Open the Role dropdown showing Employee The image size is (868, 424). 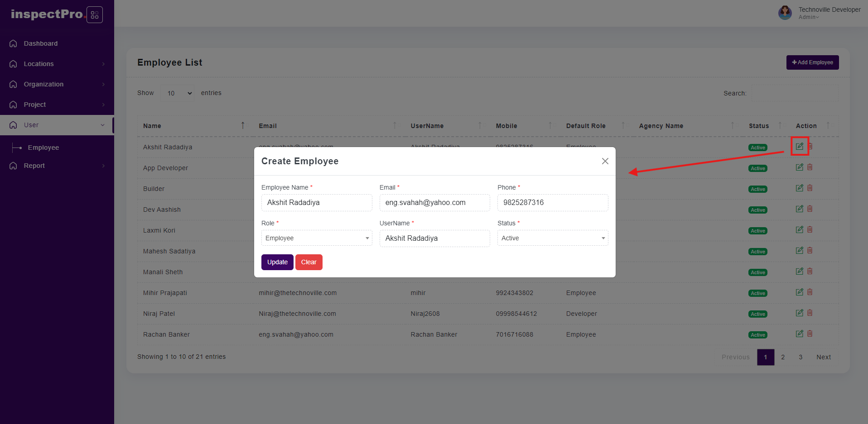(x=316, y=238)
